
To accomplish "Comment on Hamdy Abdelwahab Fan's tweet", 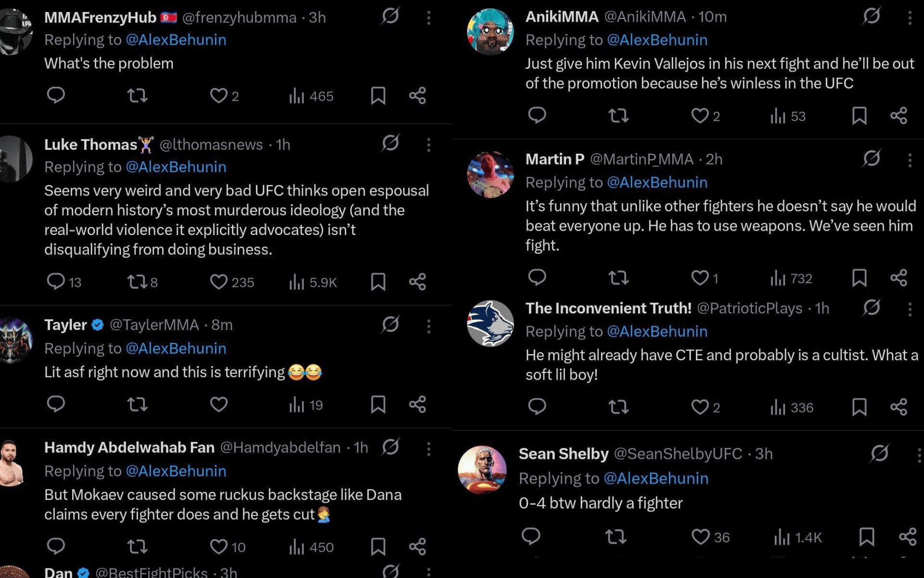I will click(56, 546).
